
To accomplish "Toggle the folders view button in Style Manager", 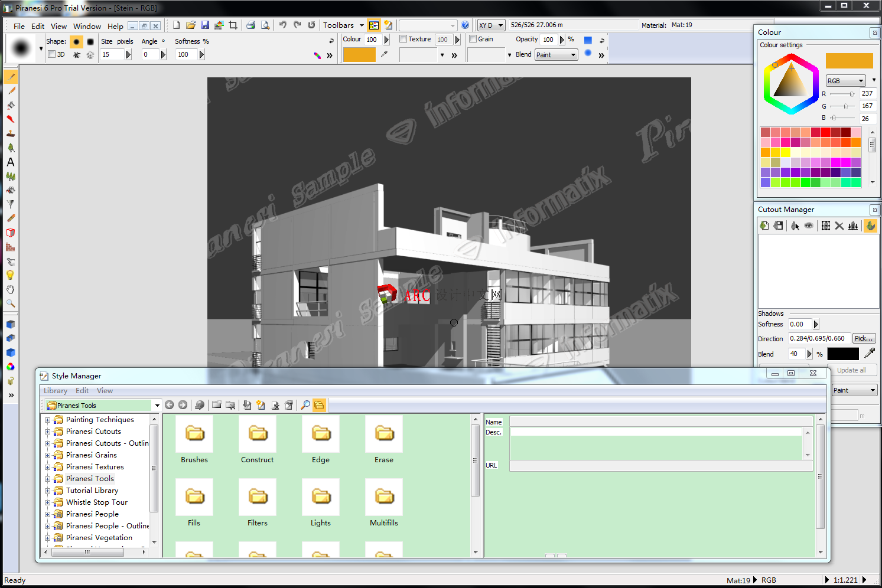I will point(320,405).
